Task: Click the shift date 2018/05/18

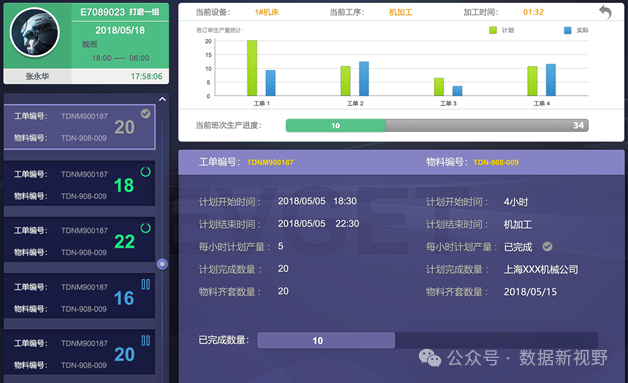Action: [120, 30]
